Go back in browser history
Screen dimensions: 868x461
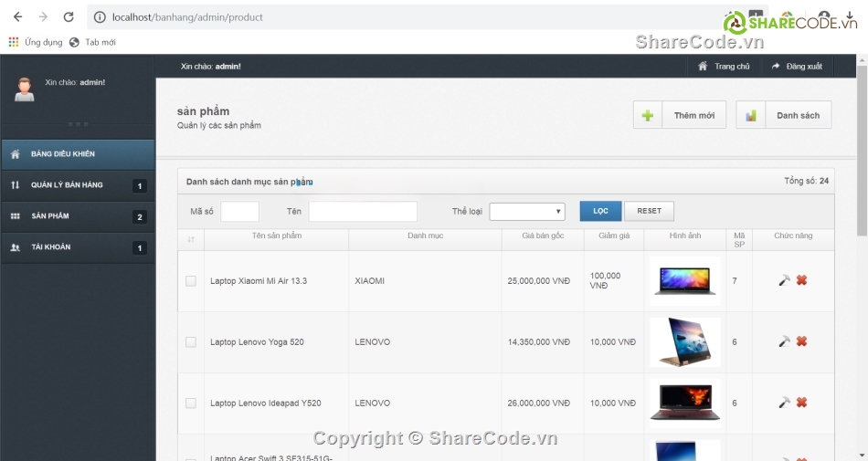[17, 17]
